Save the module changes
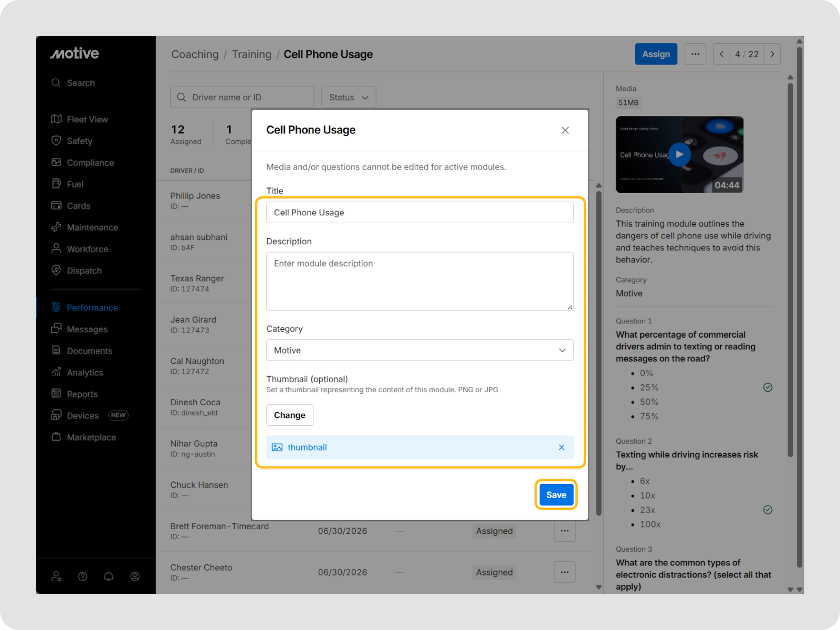The width and height of the screenshot is (840, 630). coord(556,495)
